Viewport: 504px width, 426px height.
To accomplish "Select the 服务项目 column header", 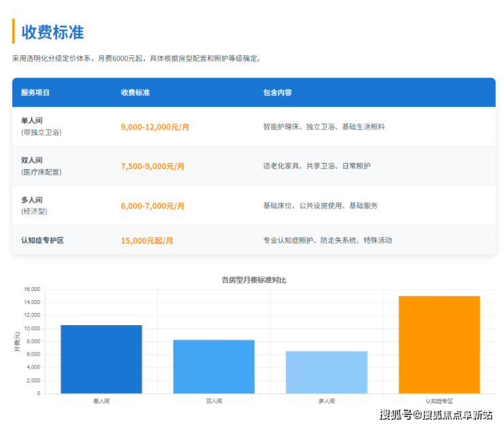I will (35, 93).
